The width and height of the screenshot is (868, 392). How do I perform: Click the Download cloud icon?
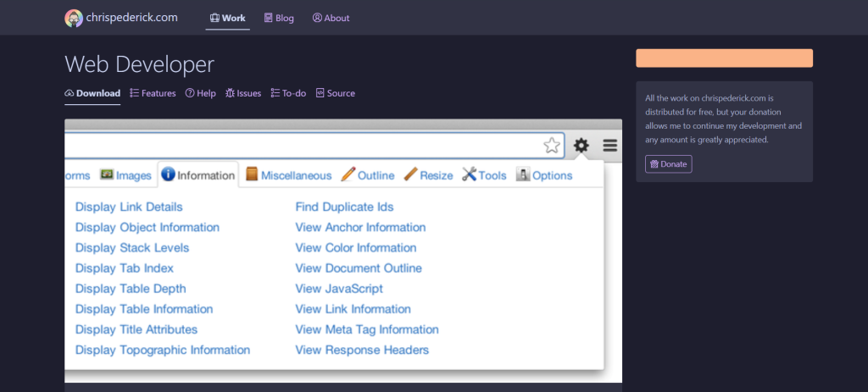click(x=70, y=93)
